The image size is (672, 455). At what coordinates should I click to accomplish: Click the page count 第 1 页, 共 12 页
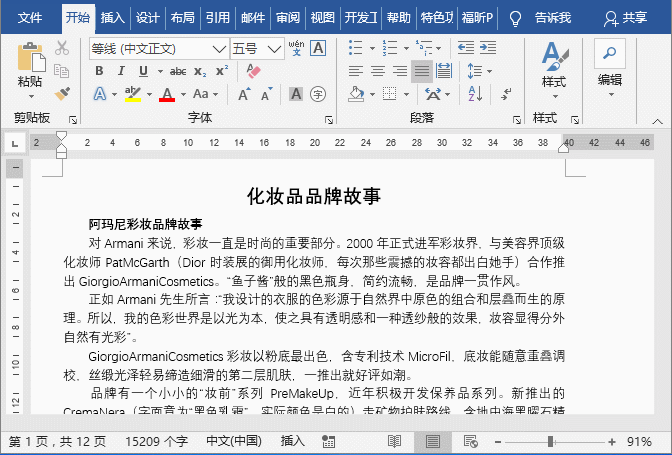[57, 441]
